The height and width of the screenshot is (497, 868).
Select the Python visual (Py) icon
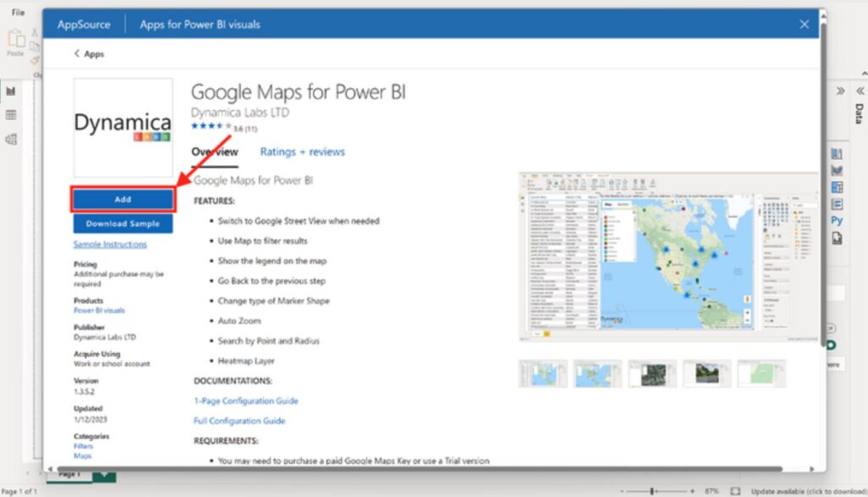[837, 221]
